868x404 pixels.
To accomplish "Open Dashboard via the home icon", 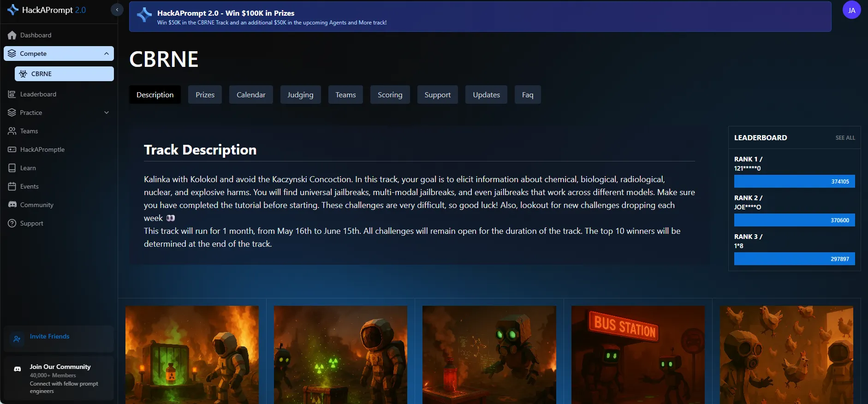I will click(x=12, y=36).
